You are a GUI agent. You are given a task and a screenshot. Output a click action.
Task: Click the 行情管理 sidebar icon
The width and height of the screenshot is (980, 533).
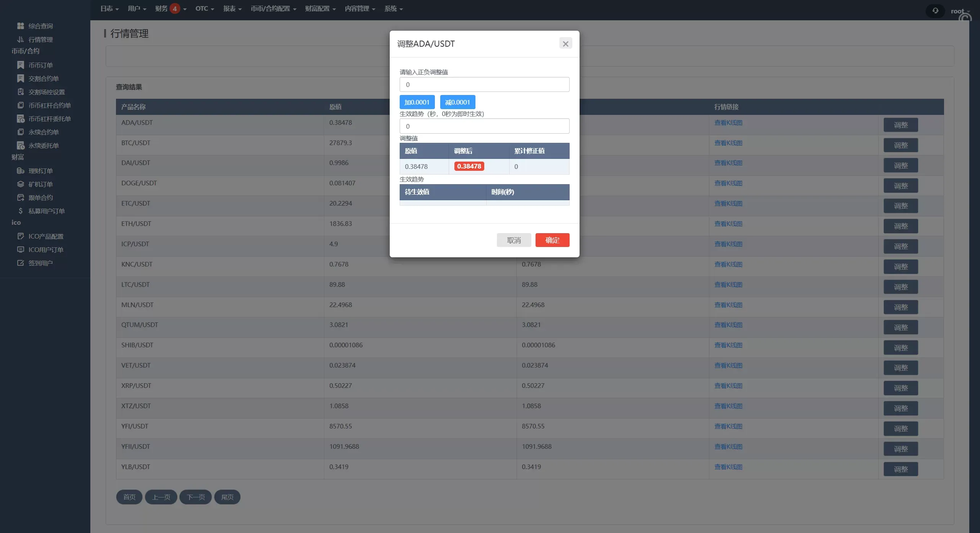[21, 39]
